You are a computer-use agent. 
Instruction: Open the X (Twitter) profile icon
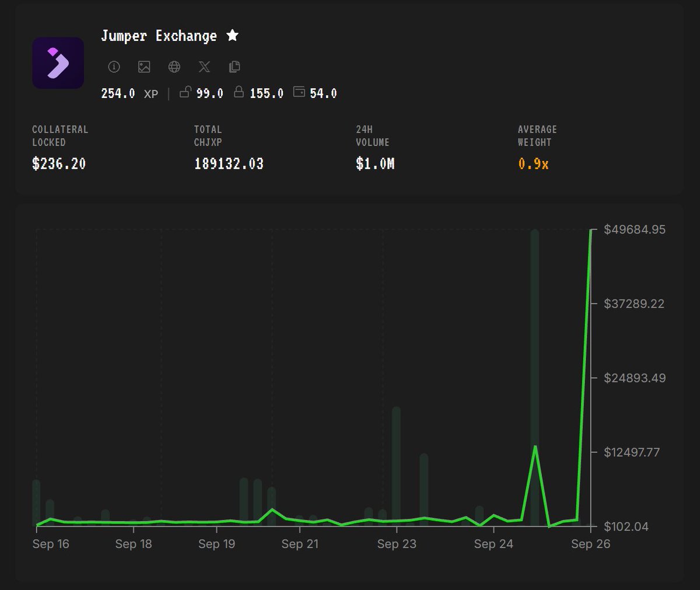pos(204,67)
